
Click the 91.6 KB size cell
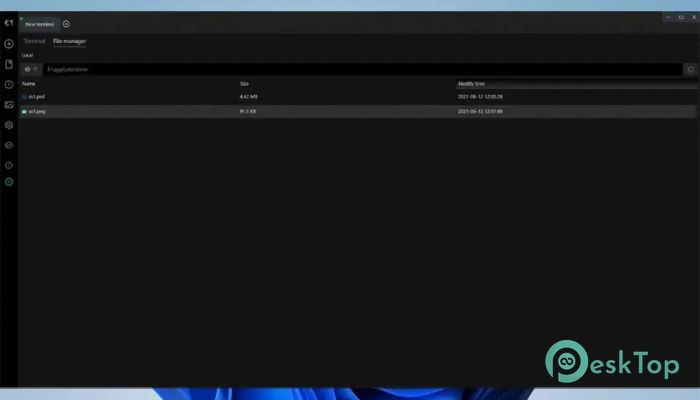pyautogui.click(x=248, y=112)
